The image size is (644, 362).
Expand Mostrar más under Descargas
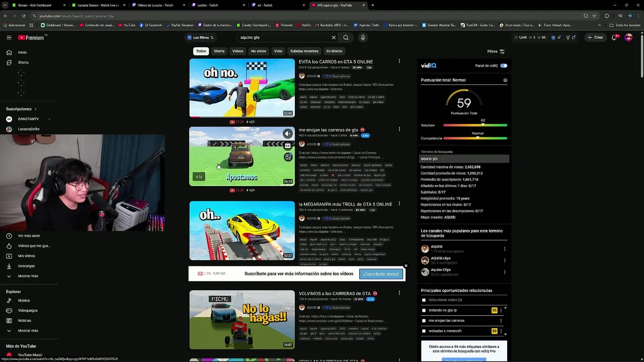pos(23,276)
